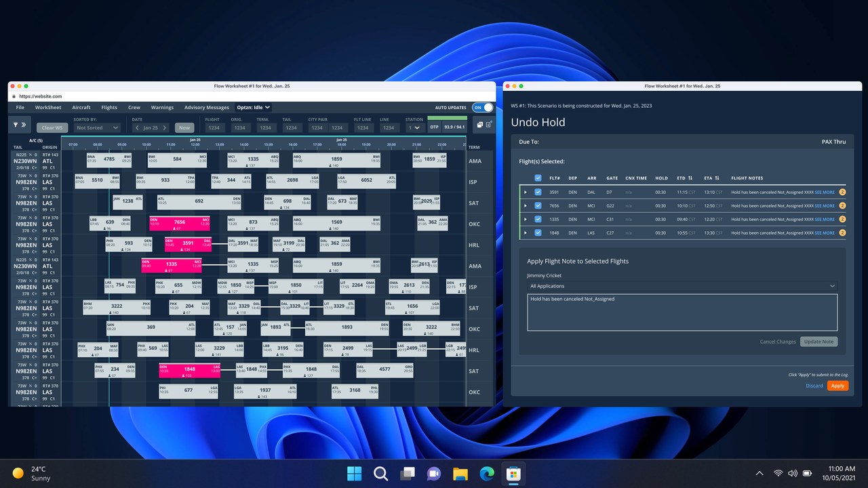Open the Windows Start menu
This screenshot has width=868, height=488.
354,473
